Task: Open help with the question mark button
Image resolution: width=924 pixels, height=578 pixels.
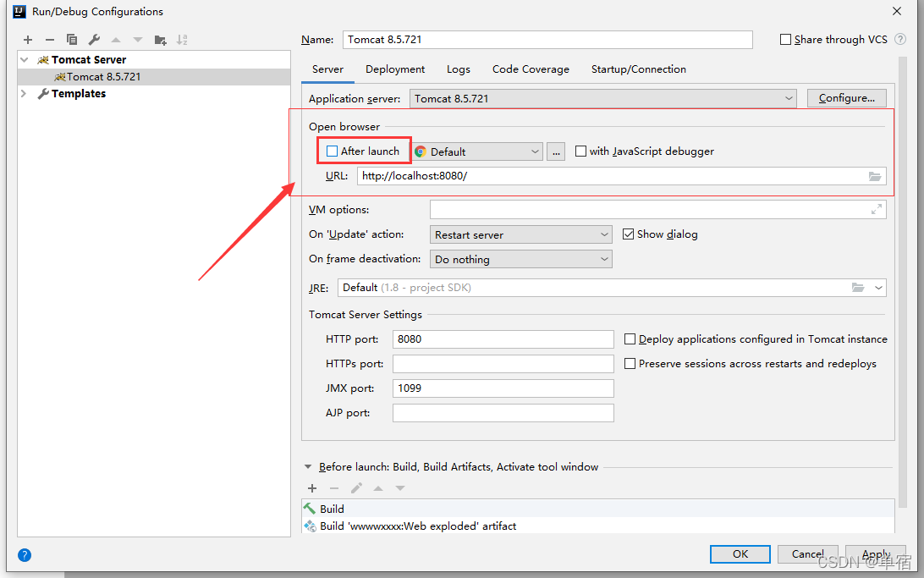Action: click(25, 554)
